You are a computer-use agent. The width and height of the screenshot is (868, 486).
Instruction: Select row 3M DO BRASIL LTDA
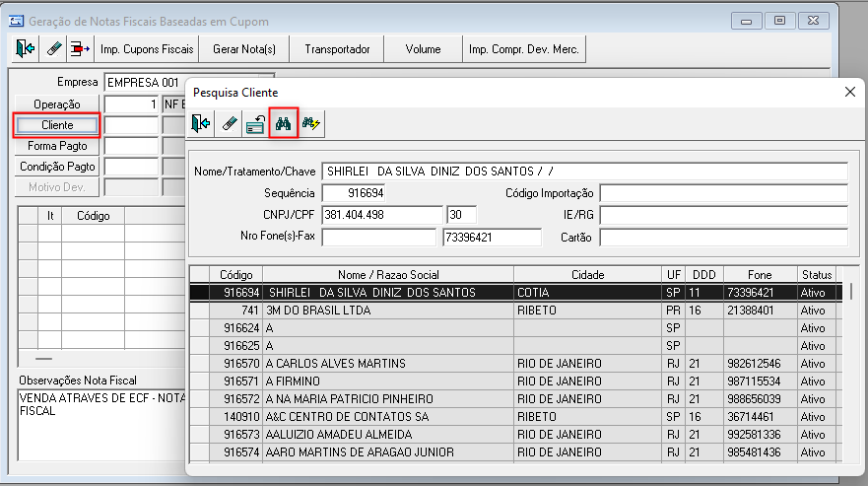pyautogui.click(x=516, y=311)
